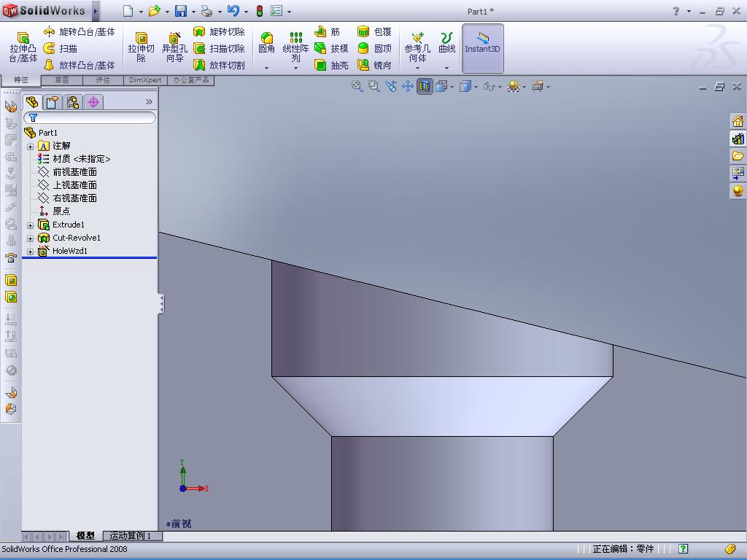Select the 旋转凸台/基体 revolve boss tool

(79, 32)
